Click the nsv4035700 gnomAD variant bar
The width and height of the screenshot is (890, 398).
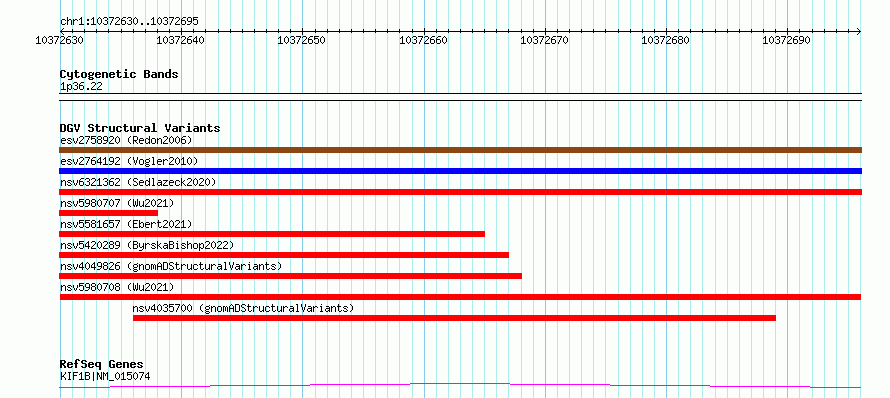[454, 318]
